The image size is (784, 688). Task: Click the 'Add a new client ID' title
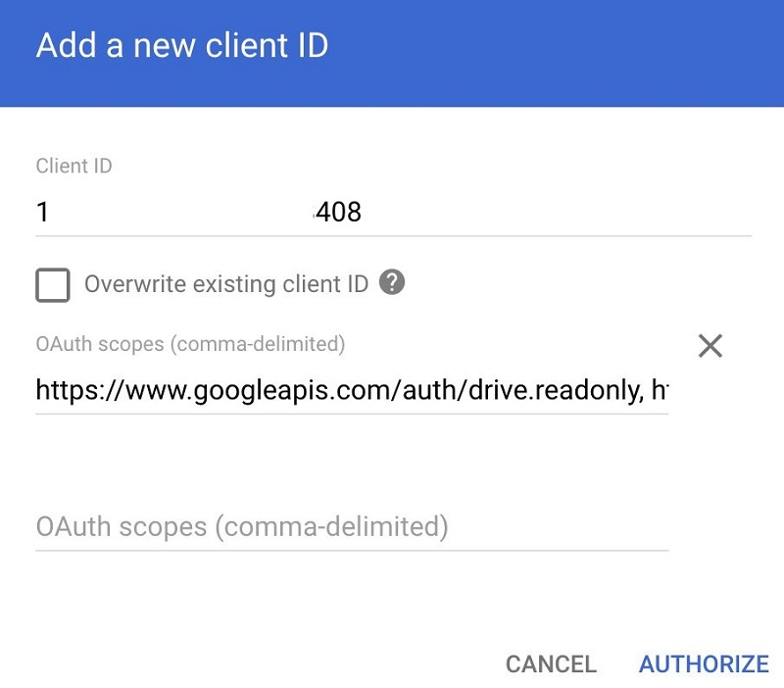[x=182, y=45]
